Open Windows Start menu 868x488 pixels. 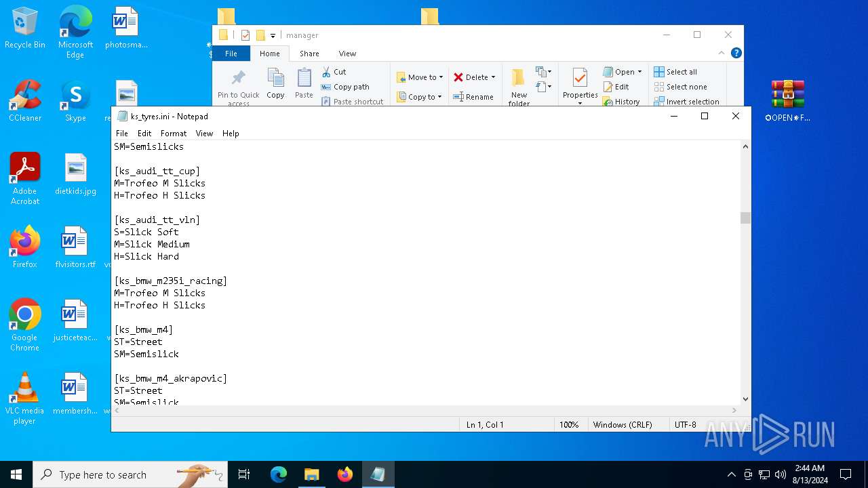pos(16,474)
